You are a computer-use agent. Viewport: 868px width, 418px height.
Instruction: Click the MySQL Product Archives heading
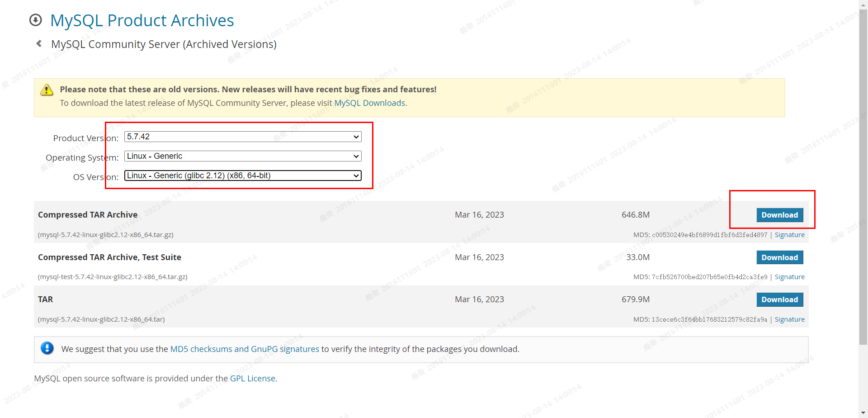(142, 20)
